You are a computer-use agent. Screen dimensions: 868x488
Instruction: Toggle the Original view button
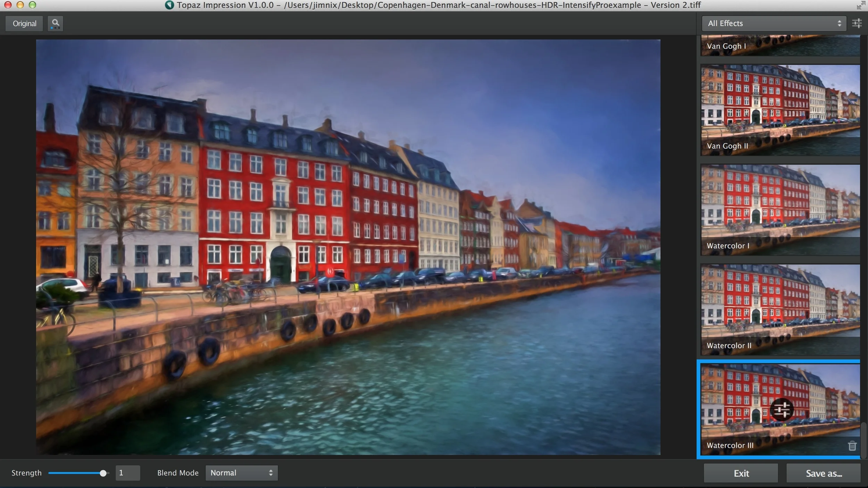(x=24, y=24)
